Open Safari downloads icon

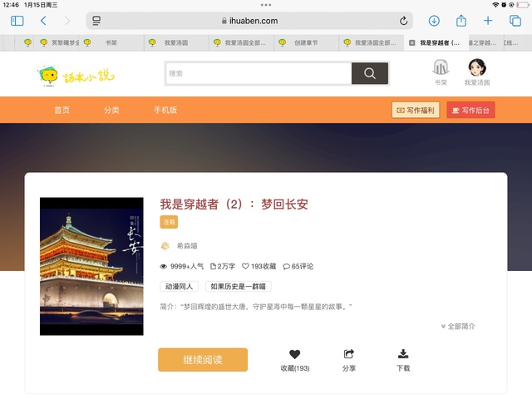pos(434,21)
